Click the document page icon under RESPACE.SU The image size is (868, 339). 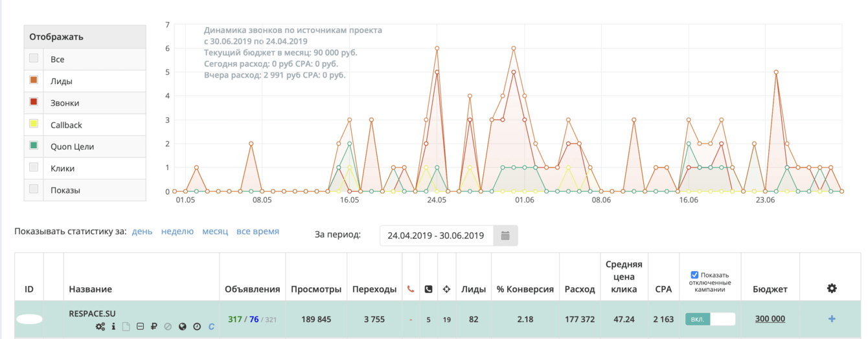click(127, 327)
